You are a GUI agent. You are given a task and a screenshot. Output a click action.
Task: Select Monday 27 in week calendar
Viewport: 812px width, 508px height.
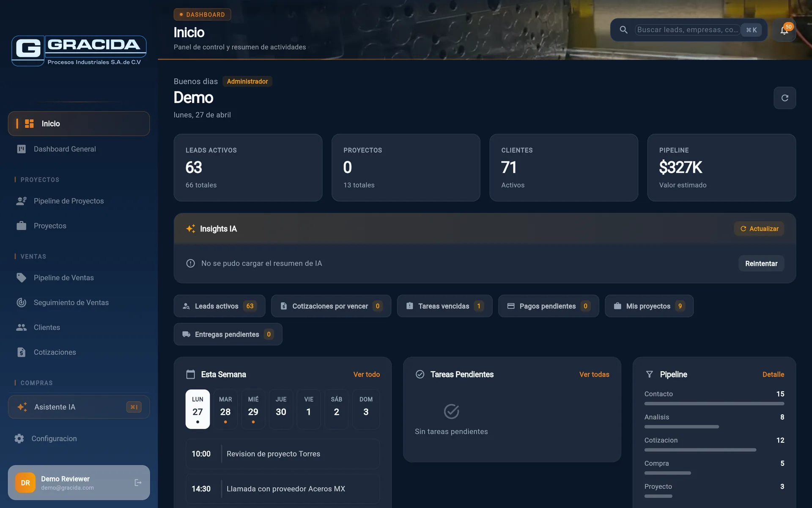coord(198,409)
